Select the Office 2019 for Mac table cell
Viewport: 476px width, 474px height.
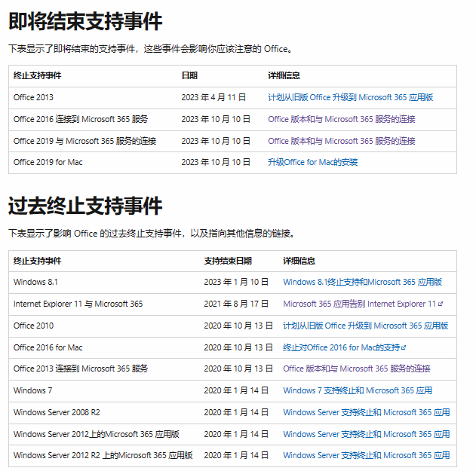(x=48, y=162)
